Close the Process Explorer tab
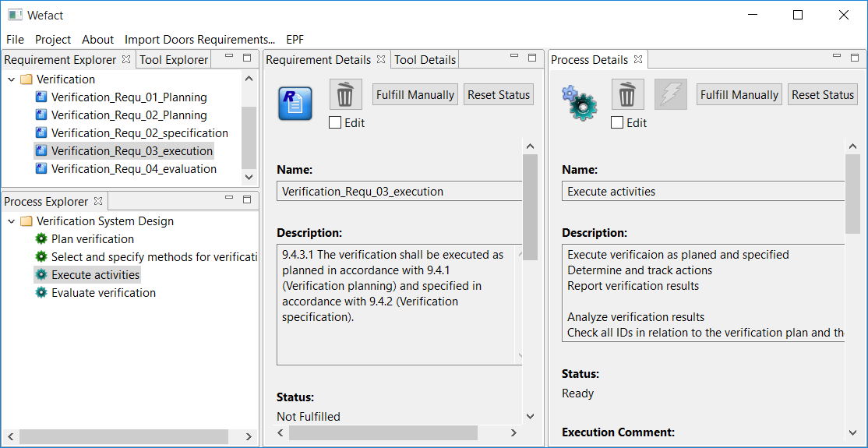Image resolution: width=868 pixels, height=448 pixels. coord(98,201)
